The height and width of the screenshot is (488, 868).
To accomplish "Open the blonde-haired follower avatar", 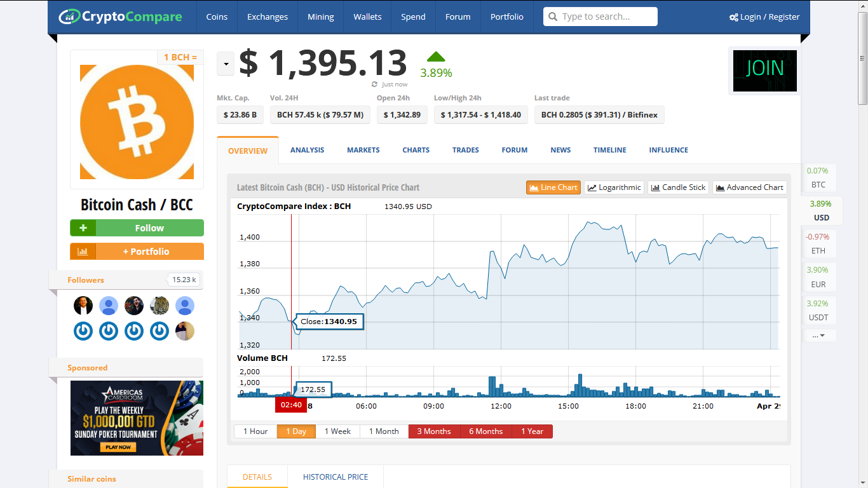I will [185, 331].
